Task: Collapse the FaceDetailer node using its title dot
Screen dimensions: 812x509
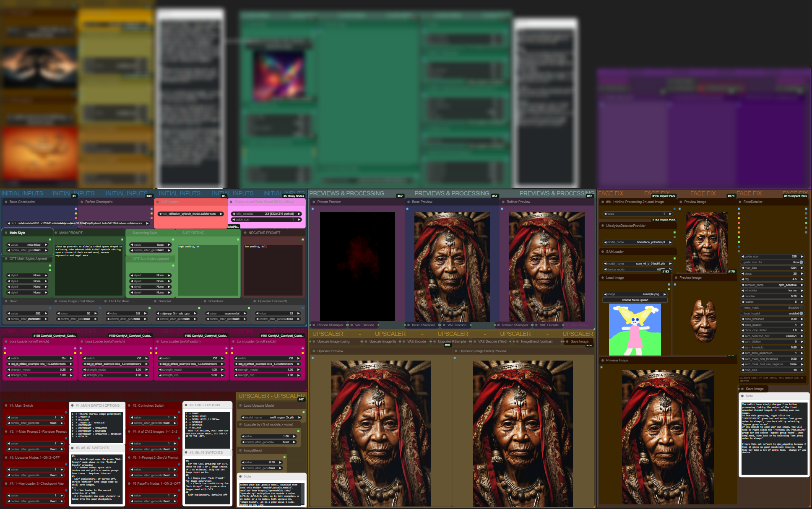Action: [740, 202]
